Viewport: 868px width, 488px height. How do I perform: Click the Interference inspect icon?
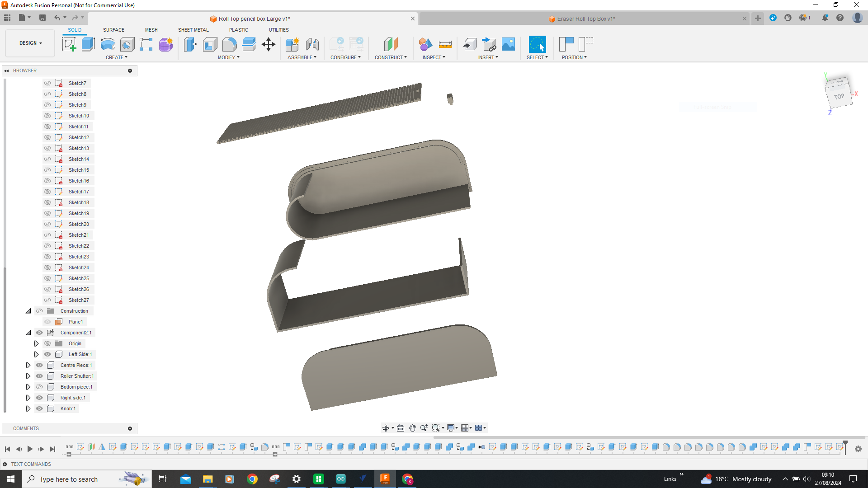[x=425, y=44]
